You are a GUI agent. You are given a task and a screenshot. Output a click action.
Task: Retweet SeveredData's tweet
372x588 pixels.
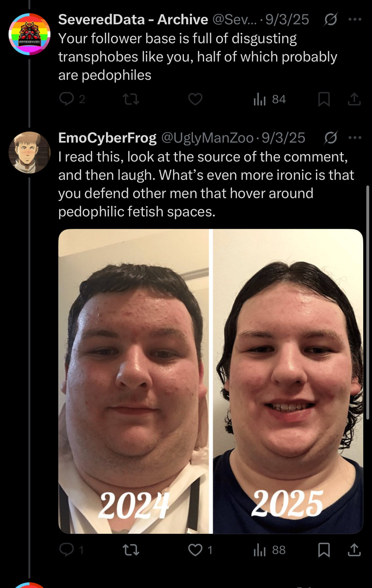pos(131,99)
